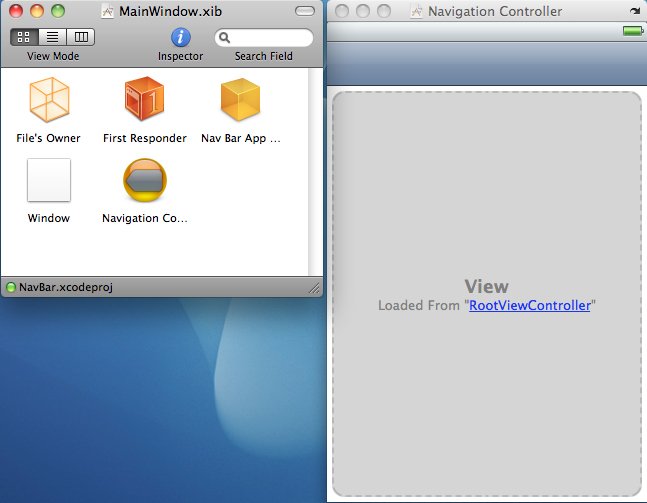647x503 pixels.
Task: Switch to list view mode
Action: point(52,37)
